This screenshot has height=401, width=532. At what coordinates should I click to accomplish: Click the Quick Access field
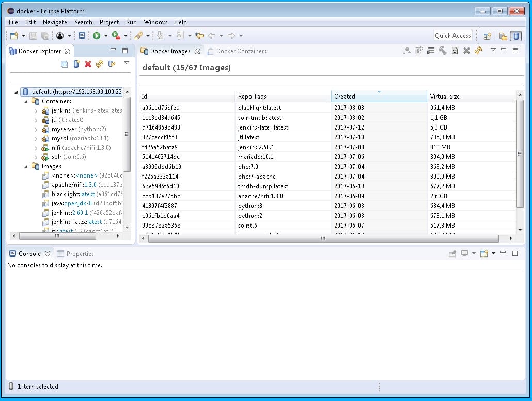tap(453, 35)
